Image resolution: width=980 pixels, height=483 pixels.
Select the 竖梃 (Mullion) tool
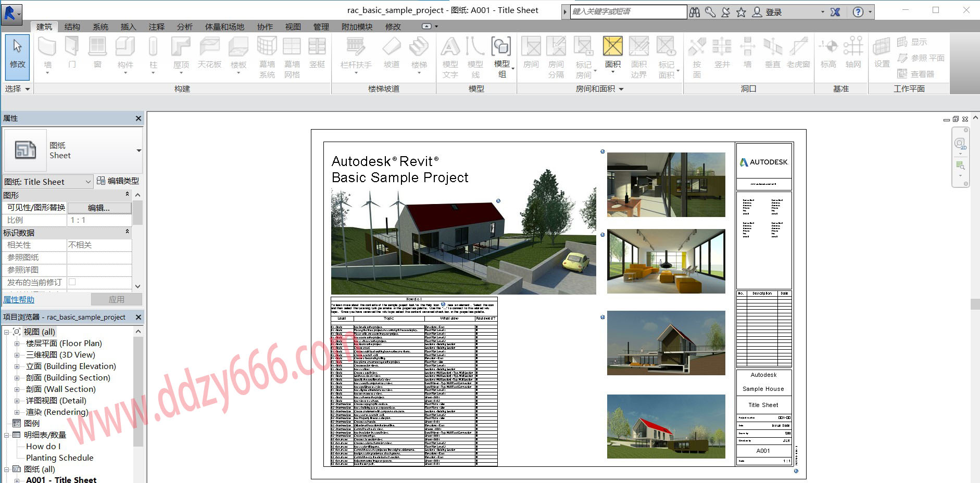(317, 53)
